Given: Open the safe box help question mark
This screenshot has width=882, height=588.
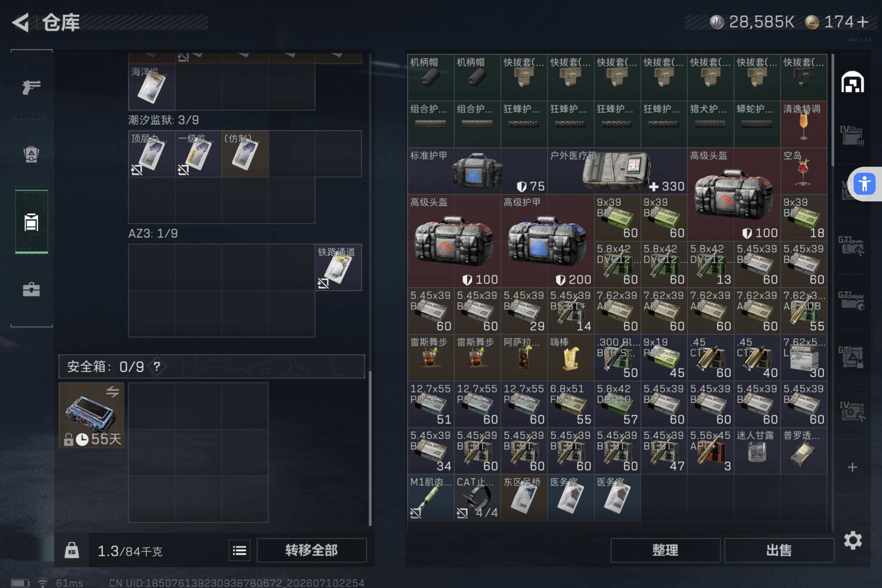Looking at the screenshot, I should (157, 366).
